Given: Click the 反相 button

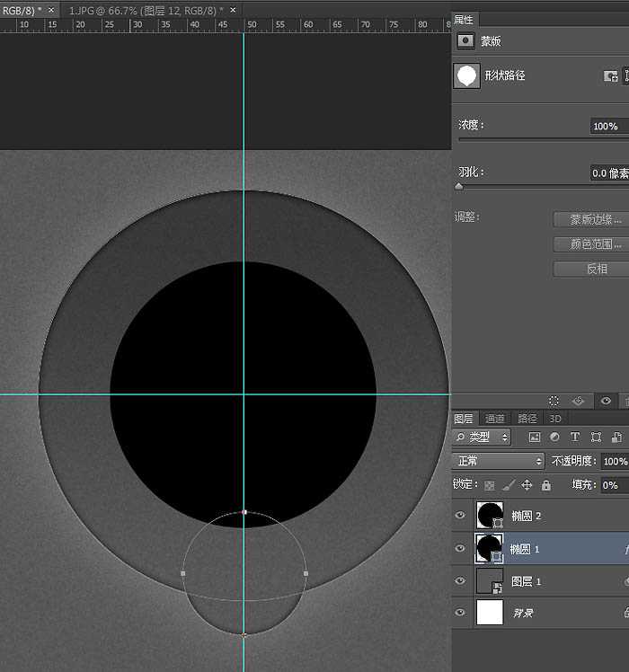Looking at the screenshot, I should click(596, 269).
